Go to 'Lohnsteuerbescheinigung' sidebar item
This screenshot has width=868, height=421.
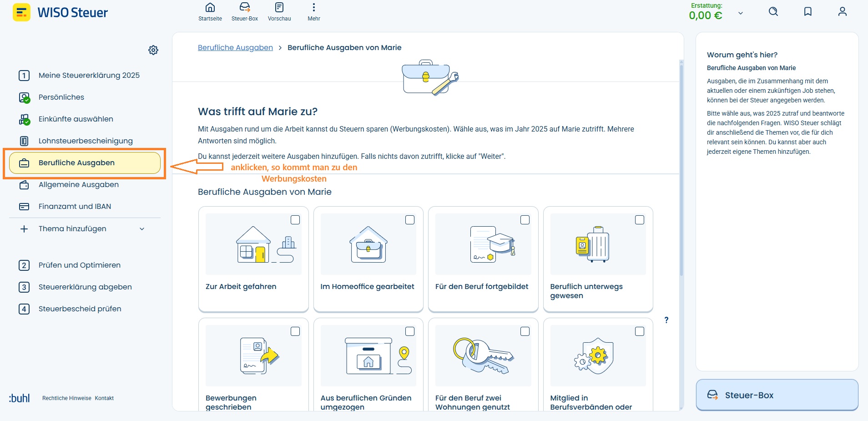(x=85, y=141)
